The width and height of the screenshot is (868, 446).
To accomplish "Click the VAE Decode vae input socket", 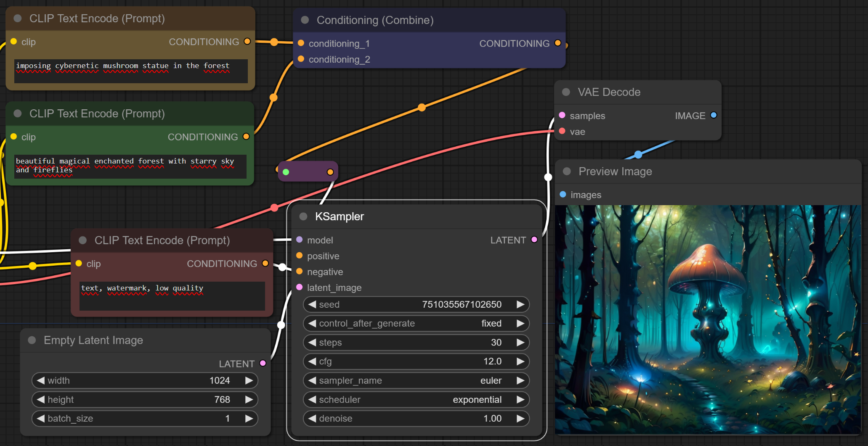I will point(562,131).
